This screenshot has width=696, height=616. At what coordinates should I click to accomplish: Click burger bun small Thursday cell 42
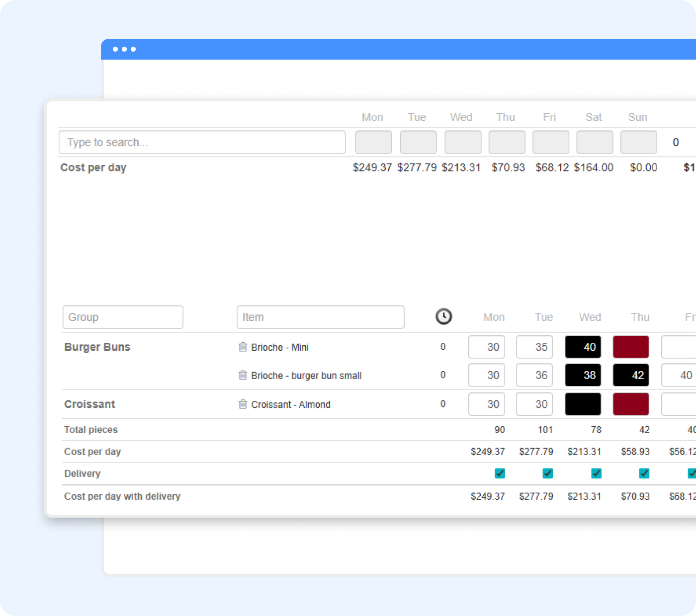tap(630, 375)
